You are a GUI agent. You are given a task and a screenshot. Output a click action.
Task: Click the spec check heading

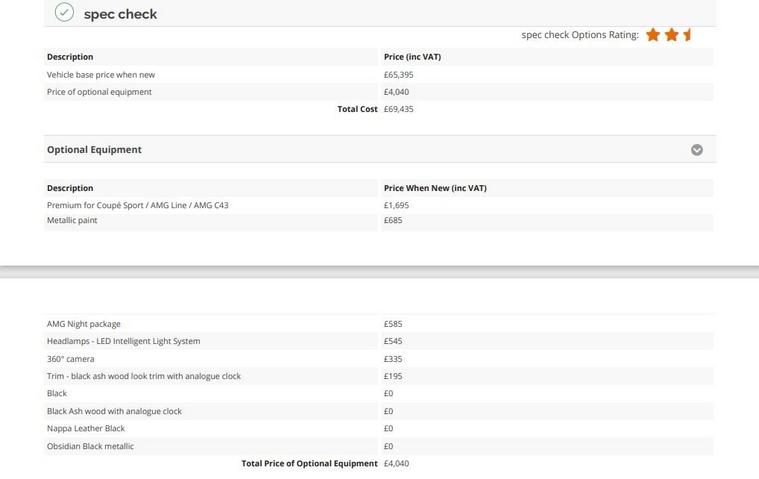pos(120,14)
